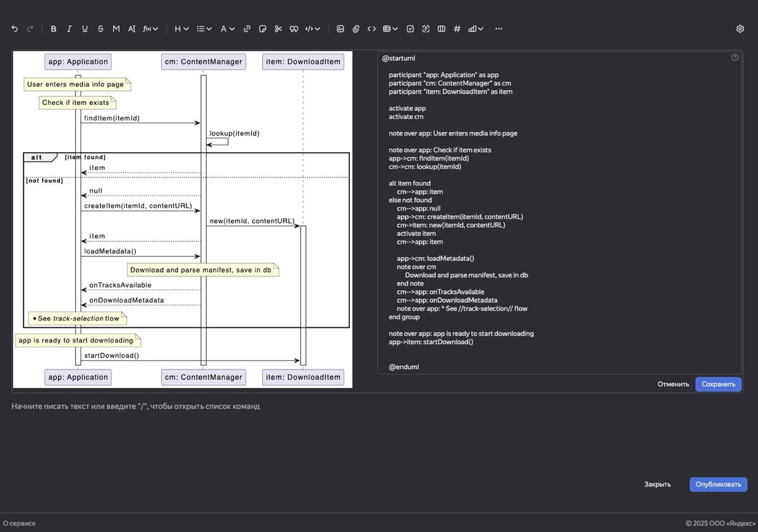Click the help question mark in editor
758x532 pixels.
click(x=735, y=57)
